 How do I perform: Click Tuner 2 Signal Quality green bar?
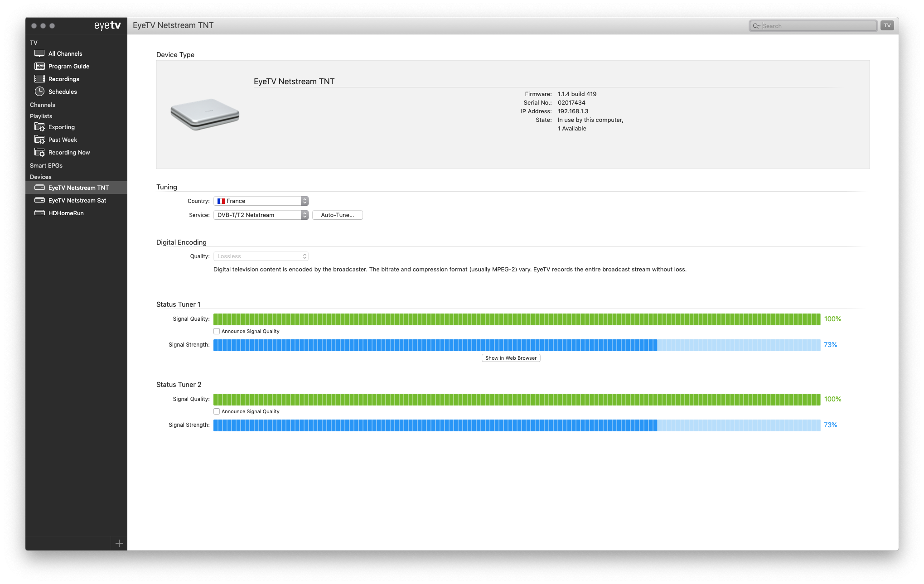coord(517,399)
